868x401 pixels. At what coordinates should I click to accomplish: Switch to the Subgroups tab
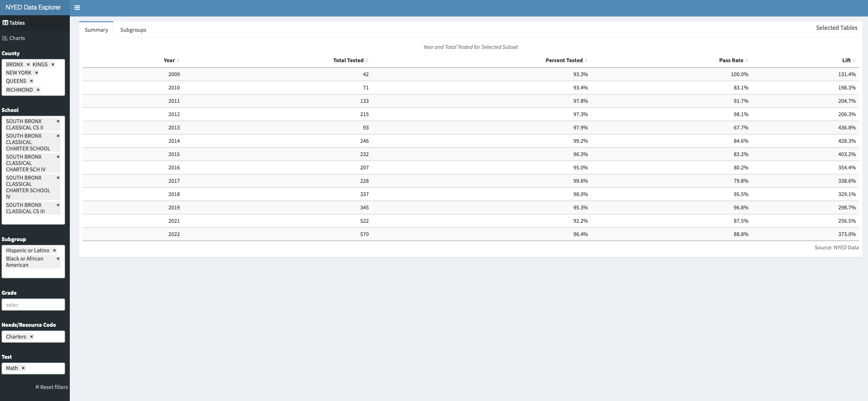click(133, 30)
